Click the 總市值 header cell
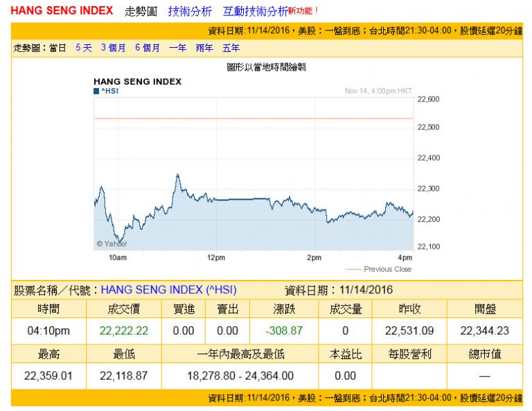Image resolution: width=532 pixels, height=411 pixels. (x=485, y=354)
